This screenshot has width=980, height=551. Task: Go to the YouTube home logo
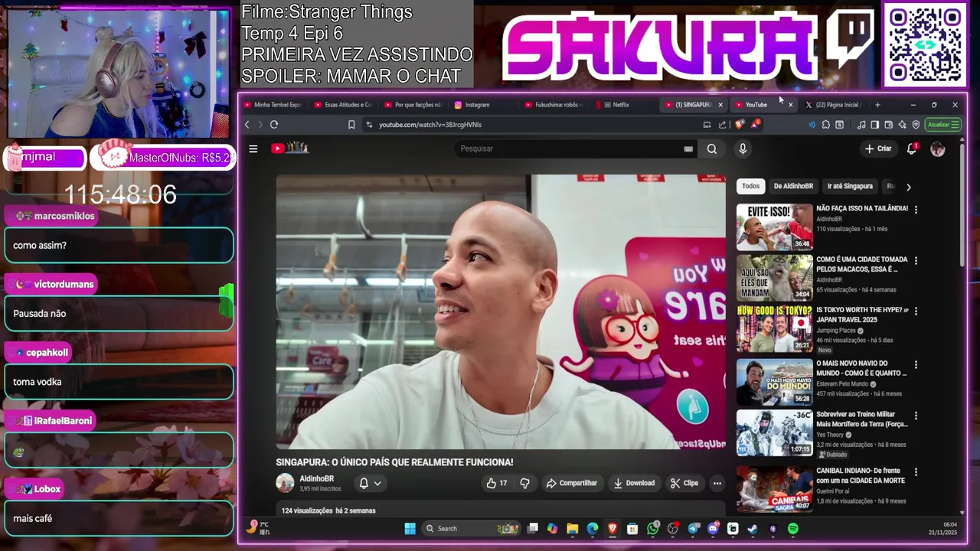(289, 148)
